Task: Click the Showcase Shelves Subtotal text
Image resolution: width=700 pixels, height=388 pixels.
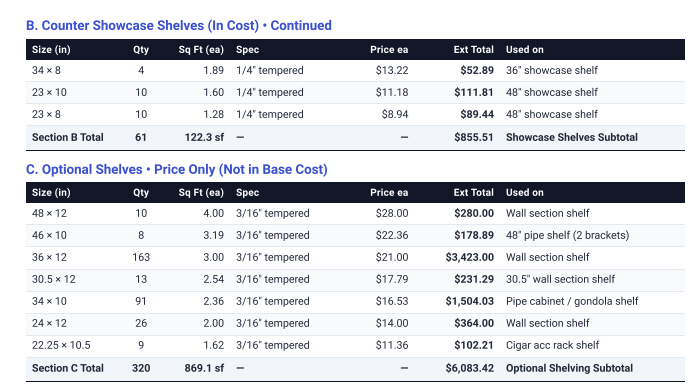Action: pos(571,137)
